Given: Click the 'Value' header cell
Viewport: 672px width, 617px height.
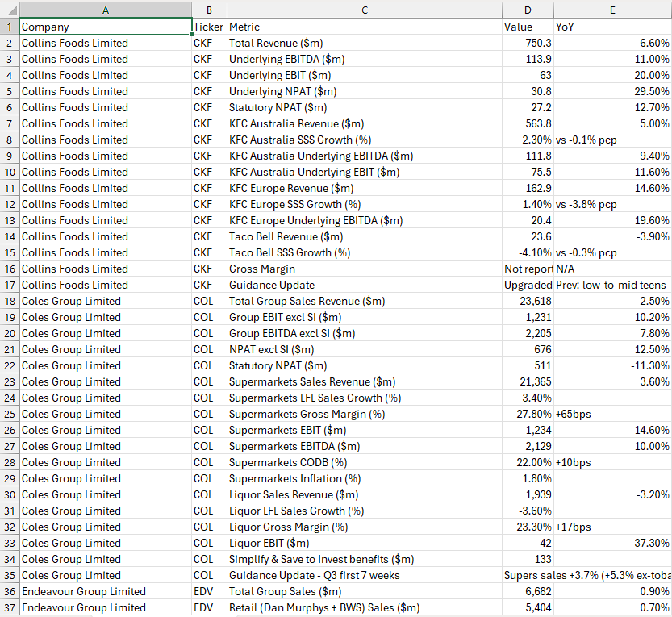Looking at the screenshot, I should pos(528,27).
